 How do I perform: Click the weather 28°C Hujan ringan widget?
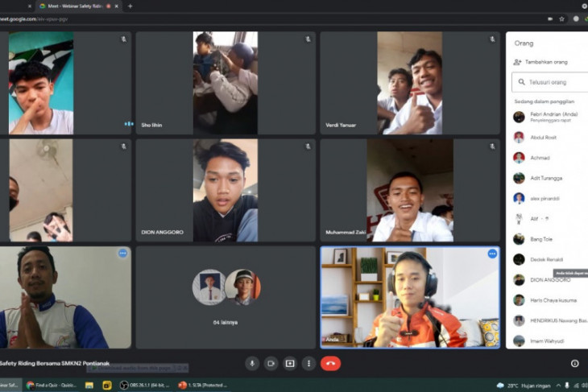click(x=523, y=386)
